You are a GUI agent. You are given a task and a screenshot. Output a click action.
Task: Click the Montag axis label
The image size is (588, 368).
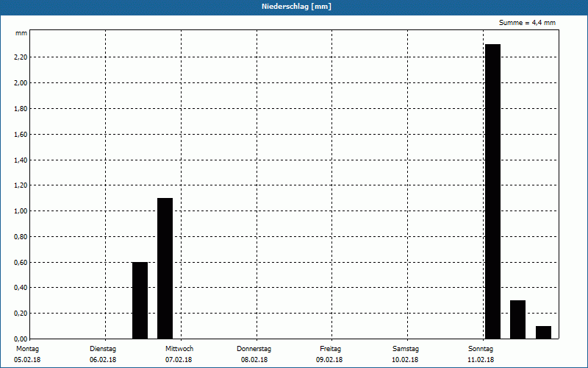[x=27, y=349]
